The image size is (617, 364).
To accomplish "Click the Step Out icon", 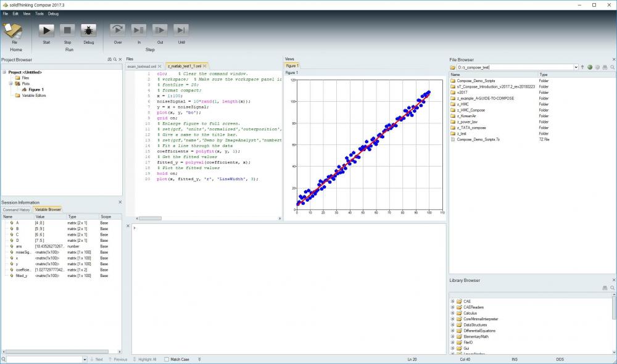I will [x=160, y=30].
